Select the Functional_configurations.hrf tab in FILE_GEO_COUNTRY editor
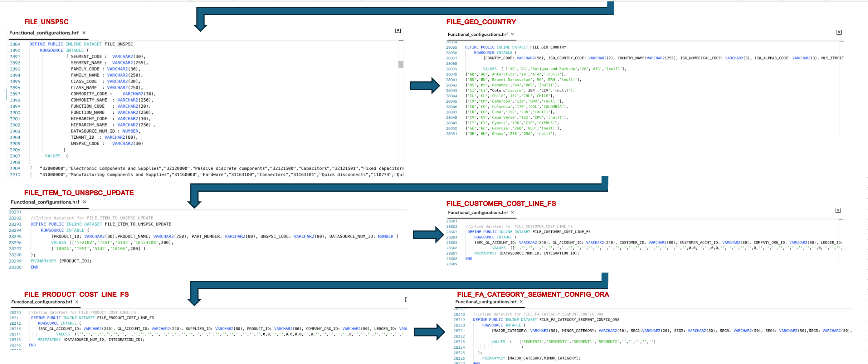This screenshot has height=364, width=868. tap(478, 34)
